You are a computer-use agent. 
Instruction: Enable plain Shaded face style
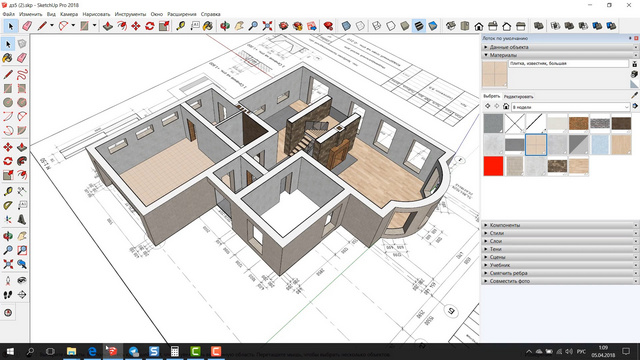tap(404, 26)
